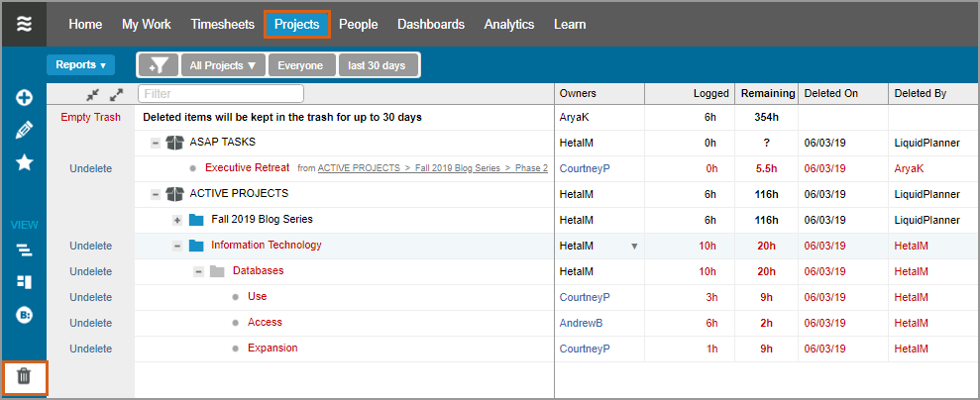Viewport: 980px width, 400px height.
Task: Open the All Projects dropdown filter
Action: point(222,65)
